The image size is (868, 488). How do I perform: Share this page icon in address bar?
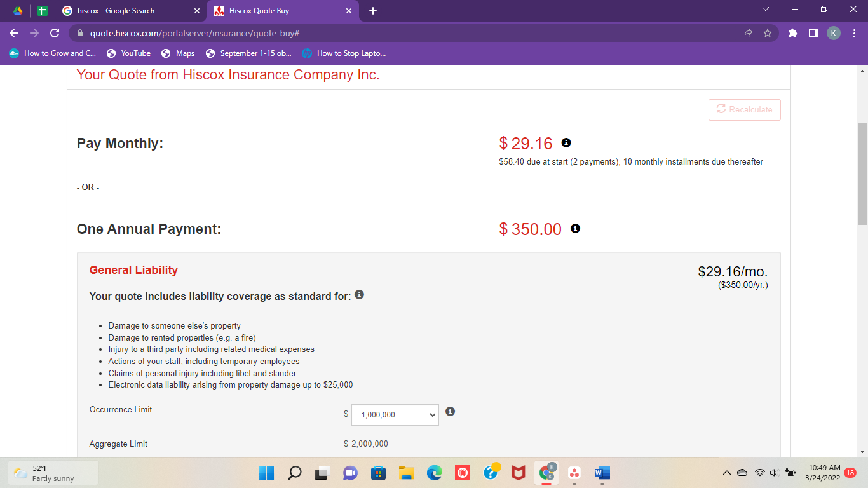747,33
